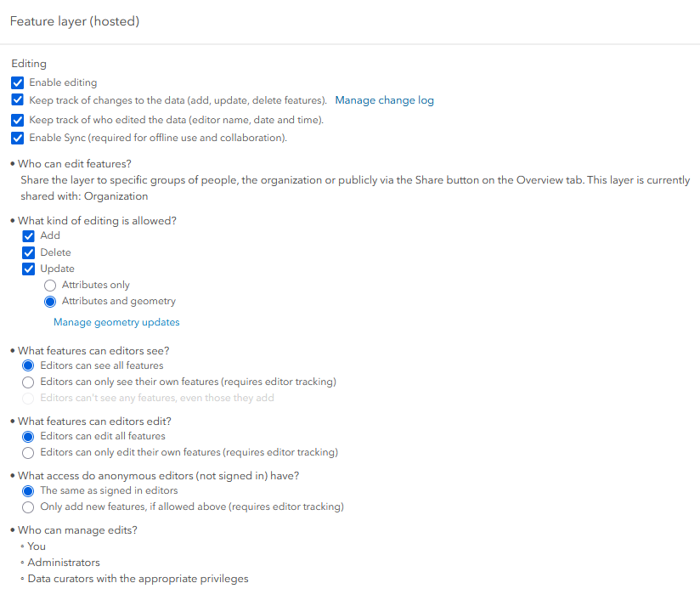Open the Manage geometry updates link
Screen dimensions: 700x600
pos(116,322)
